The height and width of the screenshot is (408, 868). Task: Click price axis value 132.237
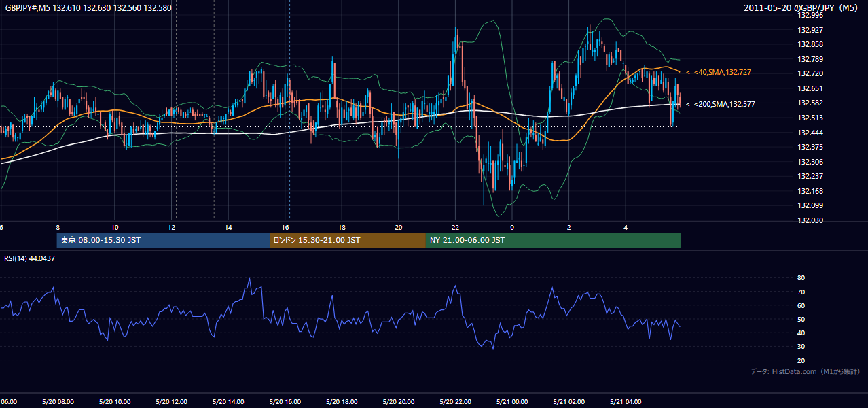tap(811, 176)
